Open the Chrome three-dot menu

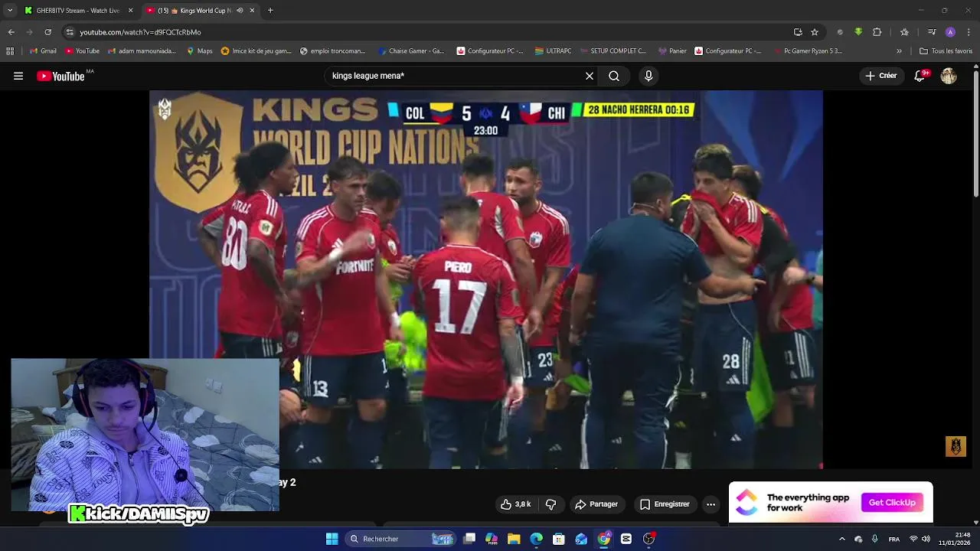[x=969, y=32]
